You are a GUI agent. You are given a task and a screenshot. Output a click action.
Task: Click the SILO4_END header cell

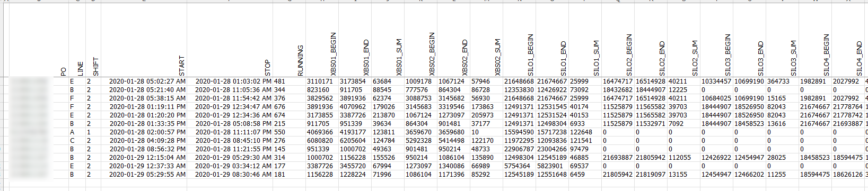(x=848, y=40)
